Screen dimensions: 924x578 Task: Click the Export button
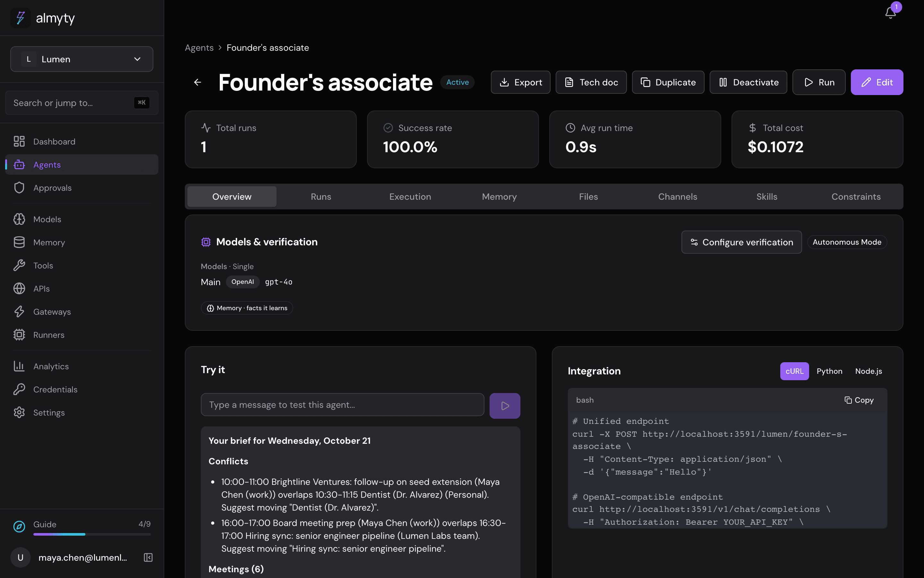(x=520, y=82)
